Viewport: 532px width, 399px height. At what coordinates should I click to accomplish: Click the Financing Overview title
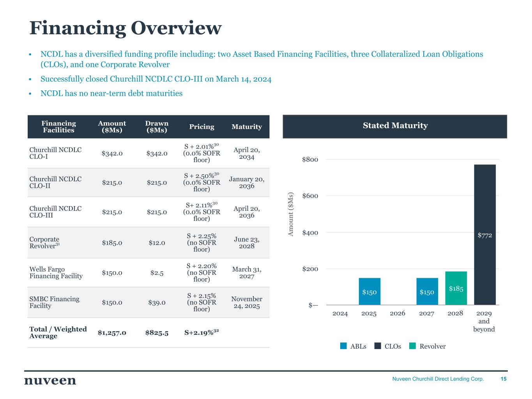[x=125, y=28]
